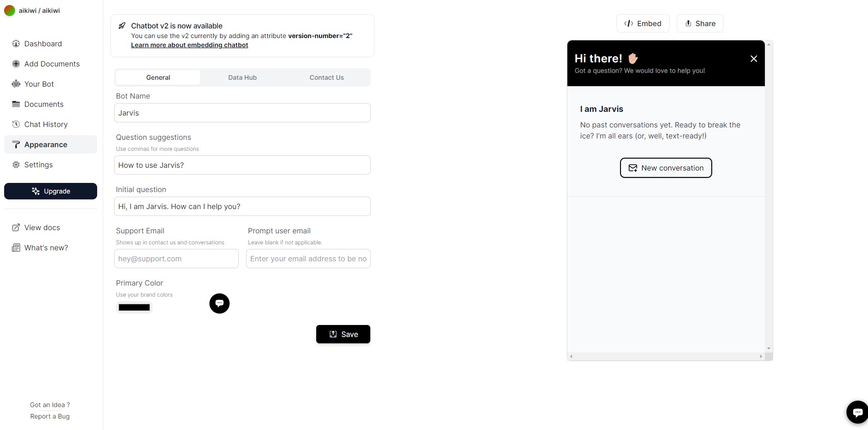This screenshot has width=868, height=430.
Task: Click the Support Email input field
Action: click(x=176, y=259)
